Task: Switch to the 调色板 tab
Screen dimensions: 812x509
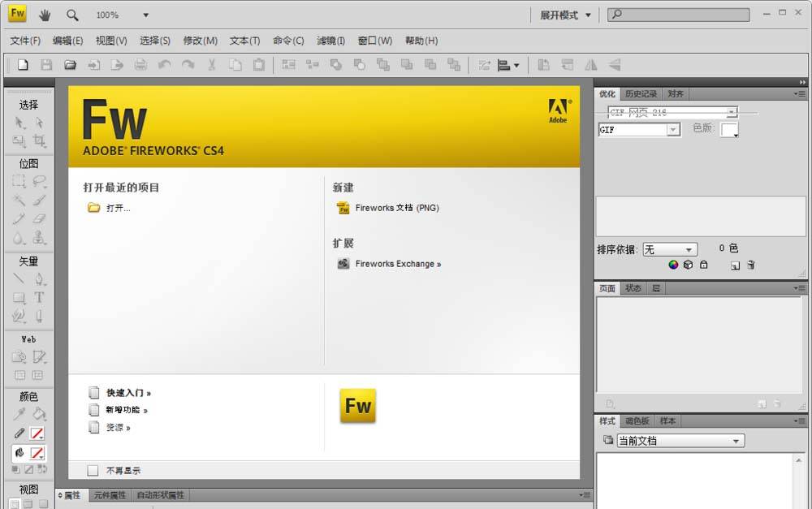Action: point(637,421)
